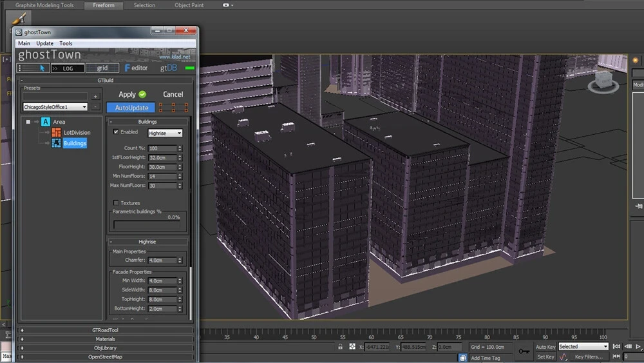Switch to the Object Paint tab
The height and width of the screenshot is (363, 644).
[189, 5]
